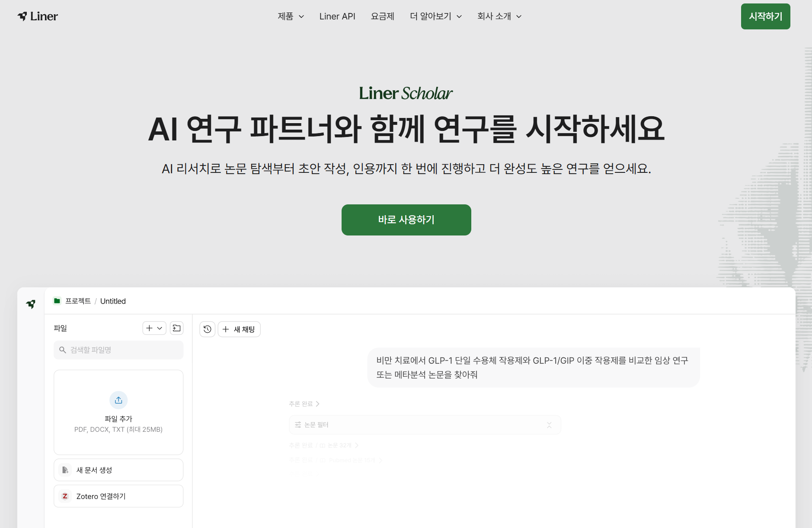Image resolution: width=812 pixels, height=528 pixels.
Task: Expand the 더 알아보기 menu
Action: 436,16
